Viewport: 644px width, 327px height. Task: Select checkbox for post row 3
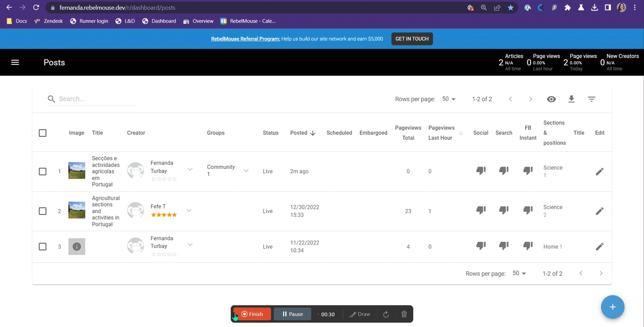tap(43, 247)
